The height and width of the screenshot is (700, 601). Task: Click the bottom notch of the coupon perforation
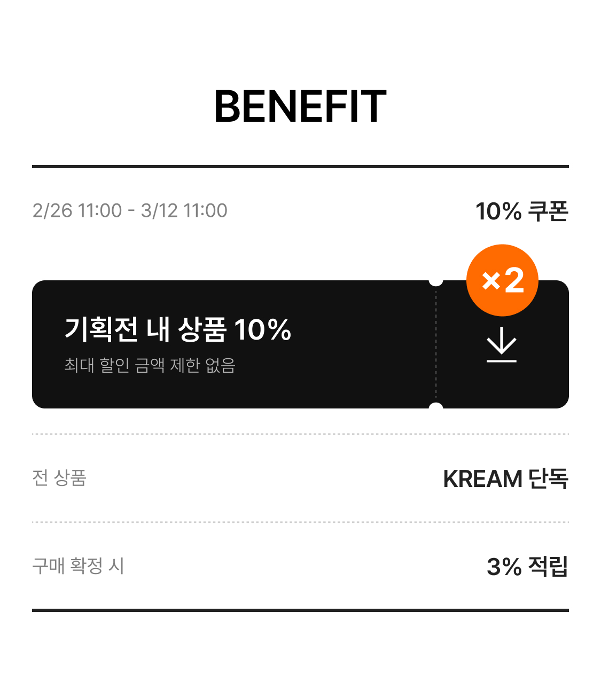pos(436,407)
